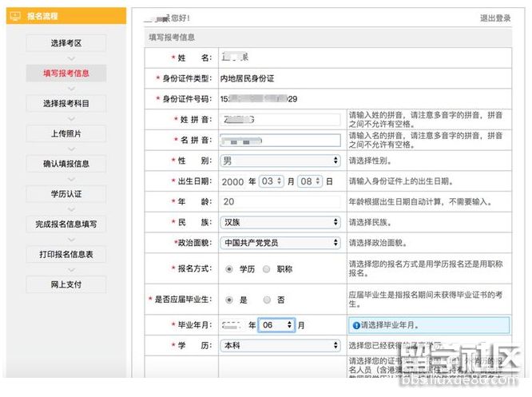Go to the 打印报名信息表 step

click(66, 255)
